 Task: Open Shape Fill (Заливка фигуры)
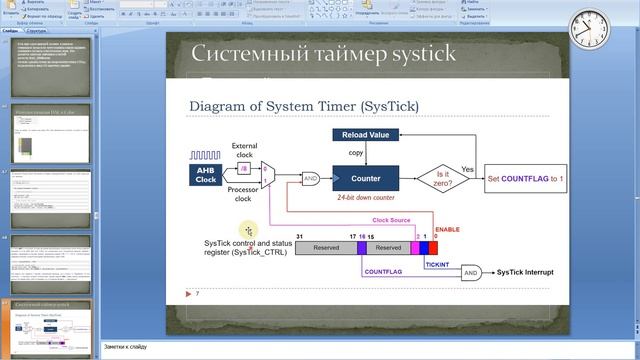tap(430, 2)
